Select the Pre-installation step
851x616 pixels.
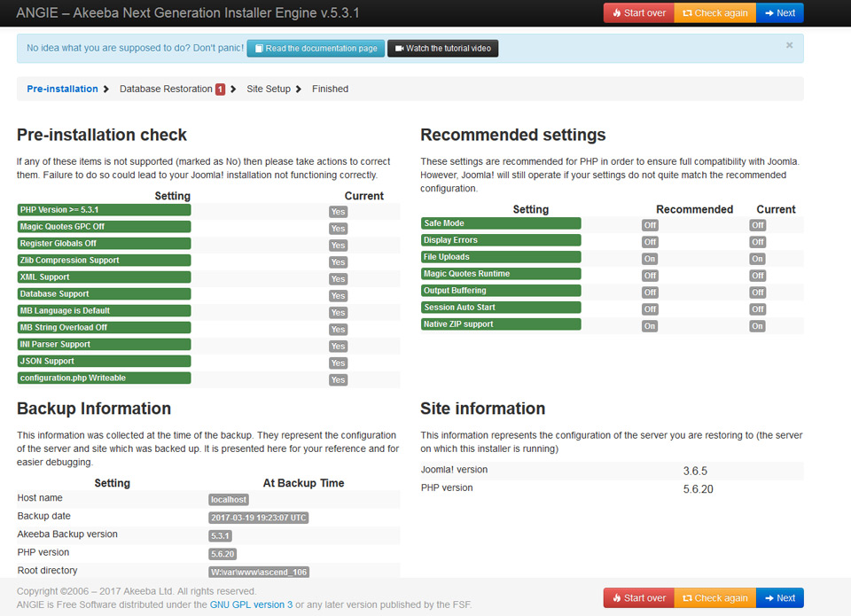(62, 89)
